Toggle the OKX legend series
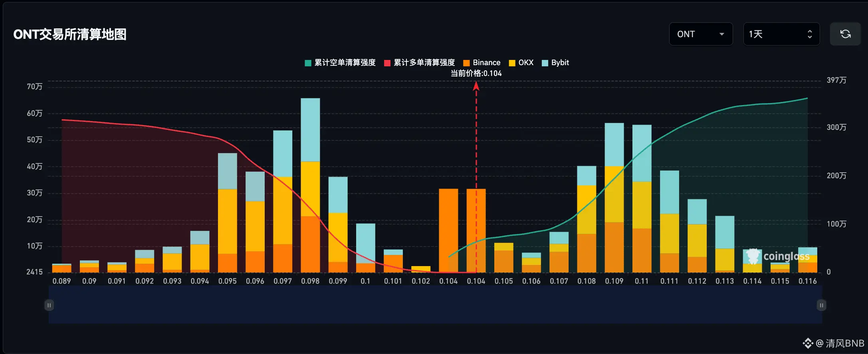The image size is (868, 354). tap(521, 63)
